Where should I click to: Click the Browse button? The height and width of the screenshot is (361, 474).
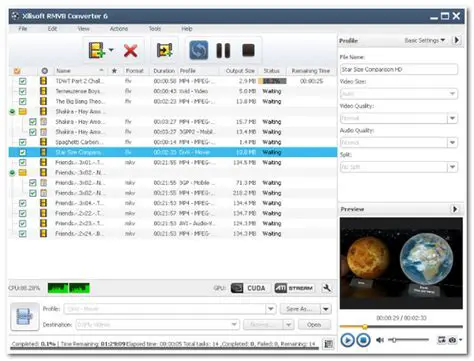pos(263,324)
